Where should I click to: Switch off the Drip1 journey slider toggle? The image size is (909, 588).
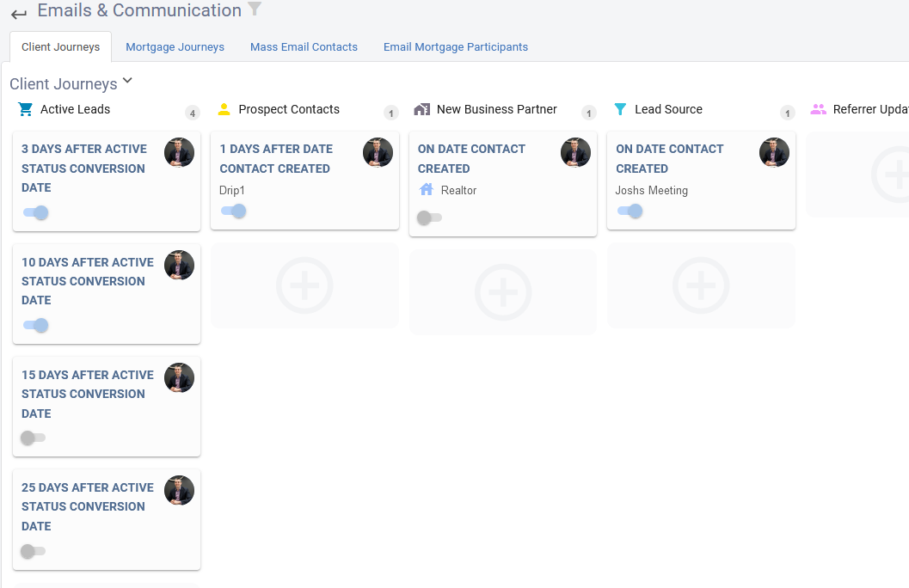point(234,211)
